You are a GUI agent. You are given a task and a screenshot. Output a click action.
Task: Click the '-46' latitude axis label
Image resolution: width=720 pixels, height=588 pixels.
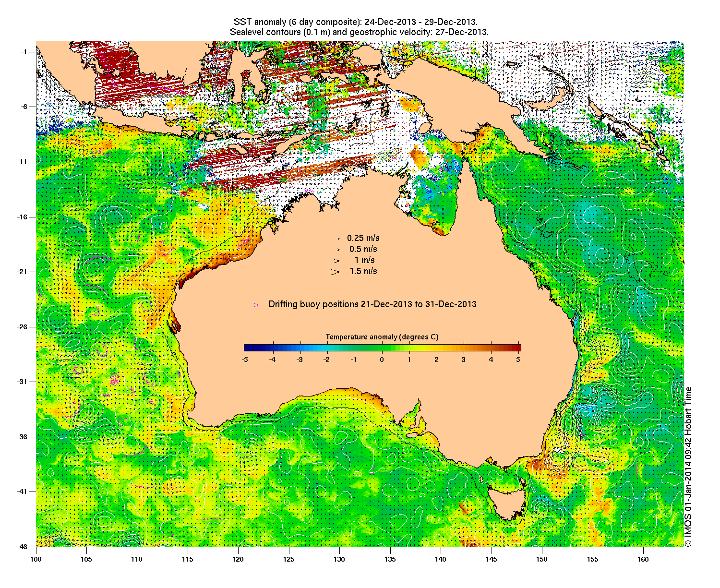pyautogui.click(x=23, y=547)
